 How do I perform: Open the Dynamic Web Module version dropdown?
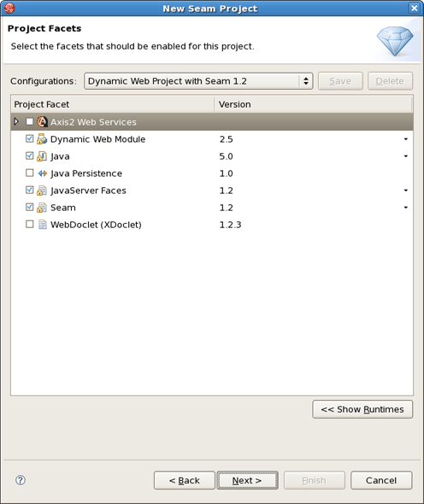(x=406, y=139)
